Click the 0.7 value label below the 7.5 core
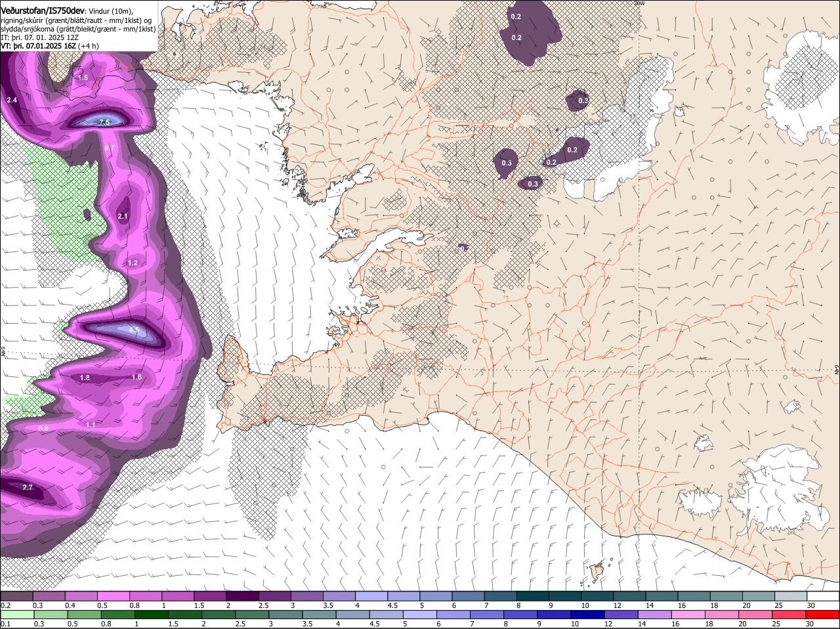The image size is (840, 629). pos(110,148)
